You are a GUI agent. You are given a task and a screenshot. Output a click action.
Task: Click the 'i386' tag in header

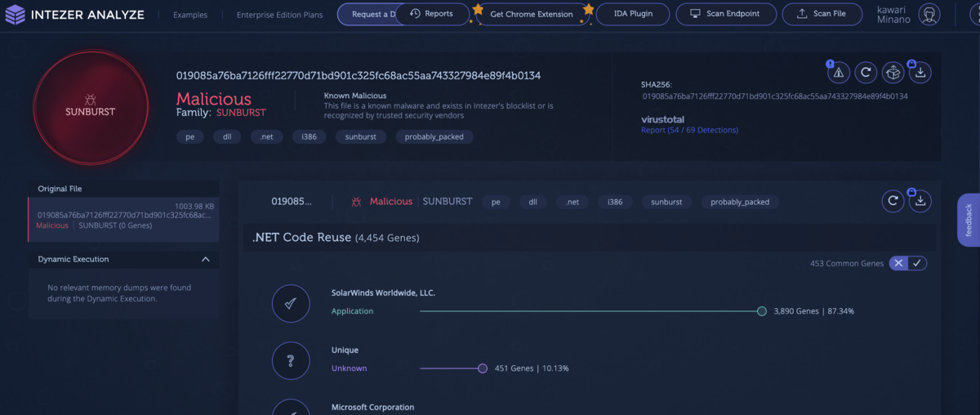tap(310, 136)
